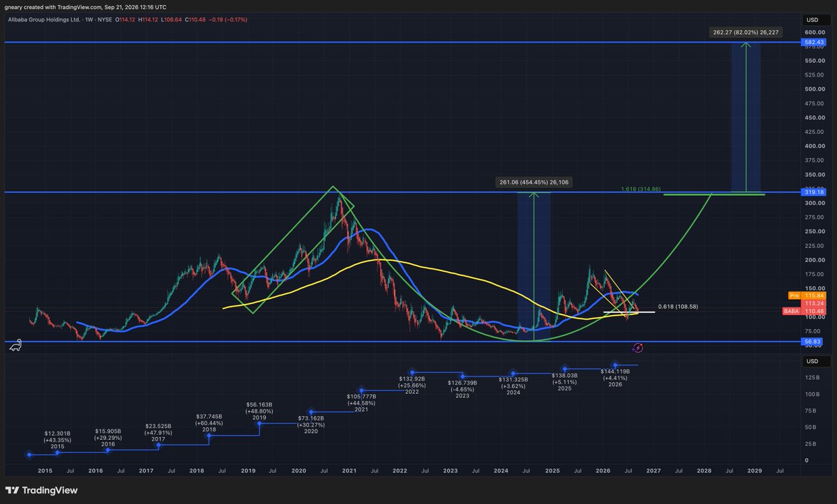Click the blue 56.83 price label
Image resolution: width=837 pixels, height=504 pixels.
click(813, 342)
